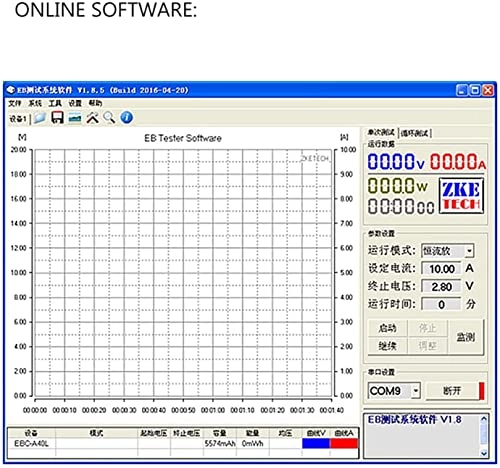The height and width of the screenshot is (468, 500).
Task: Minimize the EB tester window
Action: click(x=462, y=90)
